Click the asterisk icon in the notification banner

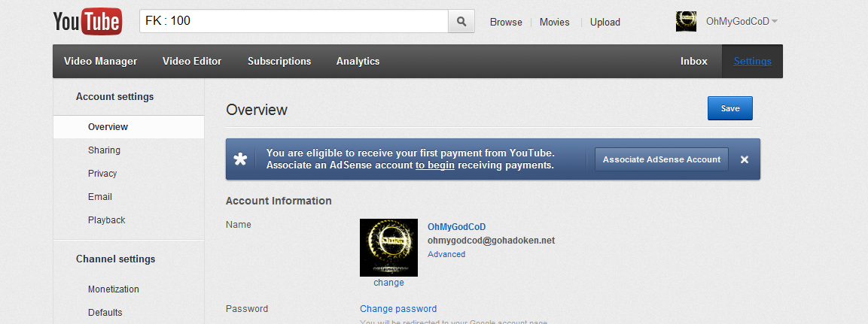tap(240, 159)
